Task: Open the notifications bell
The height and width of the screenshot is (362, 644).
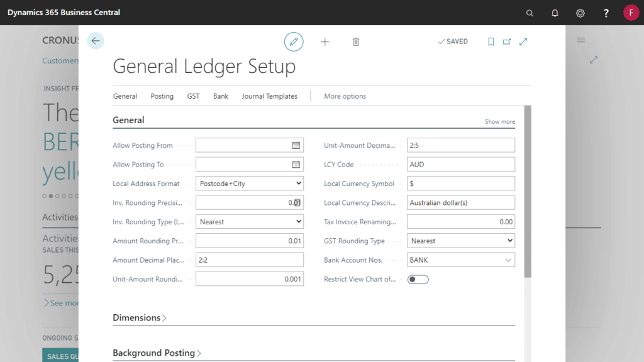Action: tap(555, 13)
